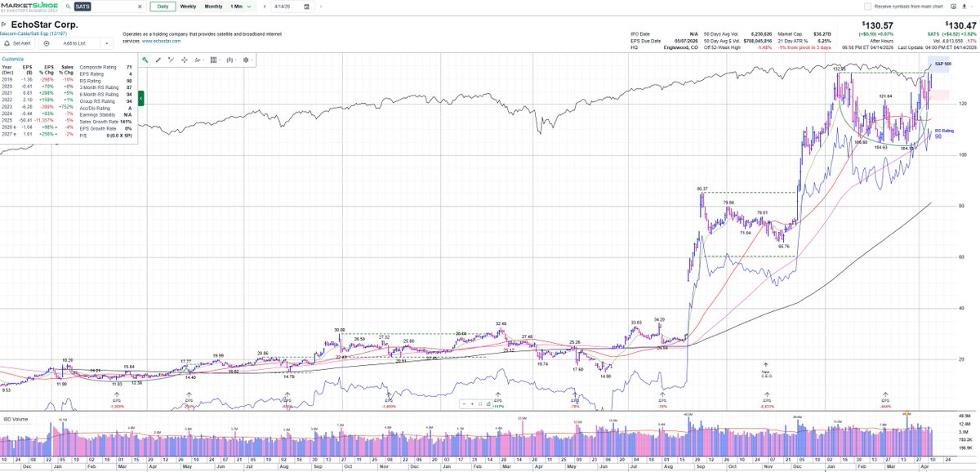Screen dimensions: 980x472
Task: Click the S&P 500 line label
Action: [943, 63]
